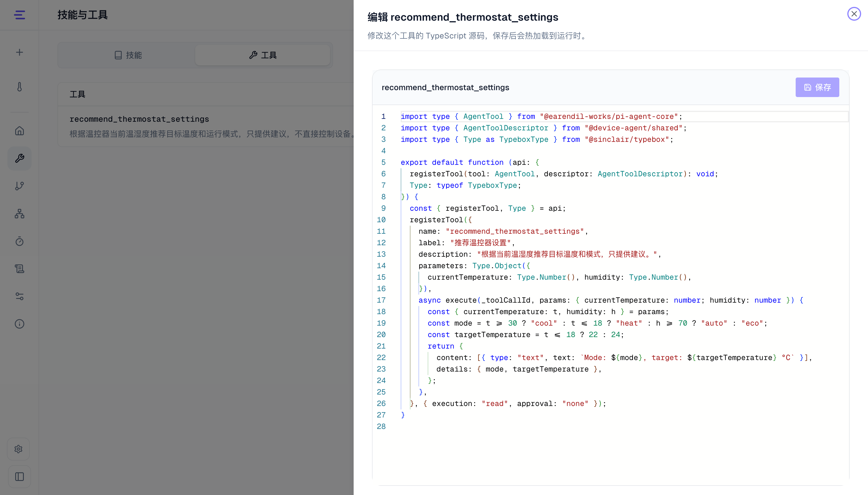
Task: Close the edit tool panel
Action: coord(854,14)
